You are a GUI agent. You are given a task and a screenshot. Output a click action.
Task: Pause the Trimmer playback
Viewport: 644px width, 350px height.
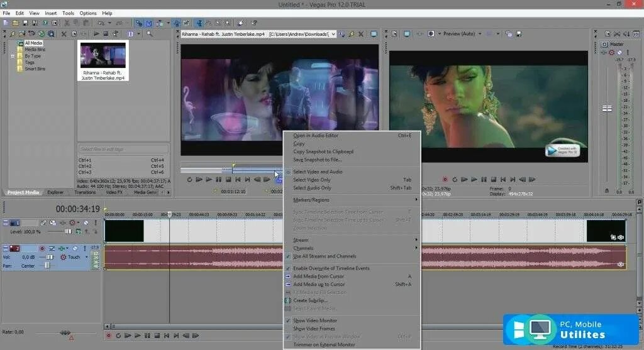[x=218, y=179]
